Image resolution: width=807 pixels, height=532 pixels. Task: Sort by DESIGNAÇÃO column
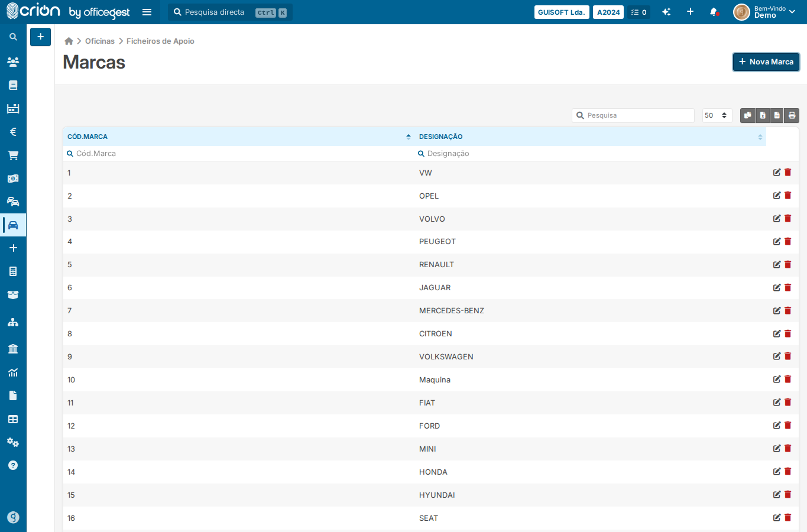591,137
